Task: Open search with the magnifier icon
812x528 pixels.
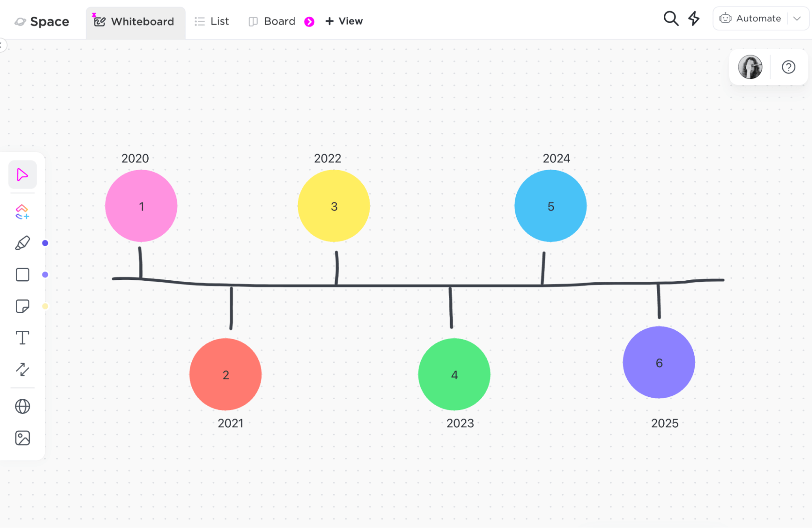Action: [671, 19]
